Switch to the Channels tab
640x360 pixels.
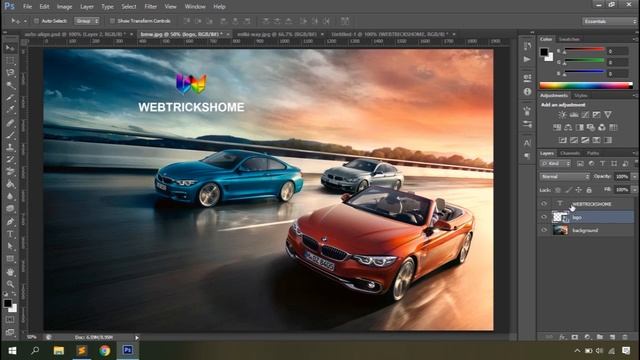coord(570,153)
